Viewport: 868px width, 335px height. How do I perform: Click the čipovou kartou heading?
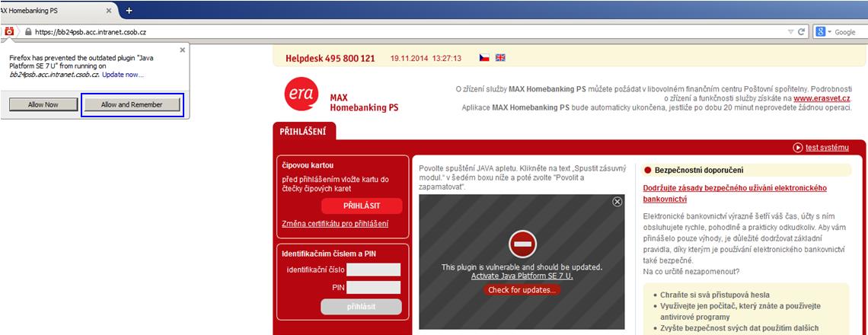tap(308, 165)
